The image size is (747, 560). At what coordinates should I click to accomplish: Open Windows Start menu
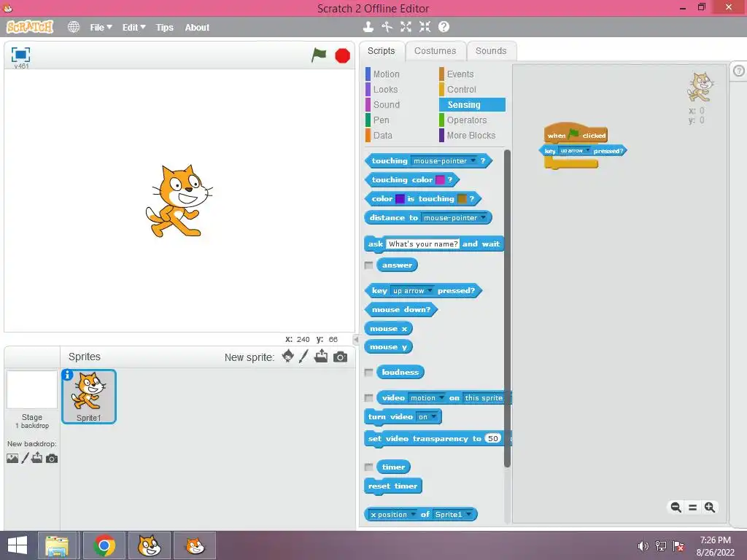click(18, 545)
